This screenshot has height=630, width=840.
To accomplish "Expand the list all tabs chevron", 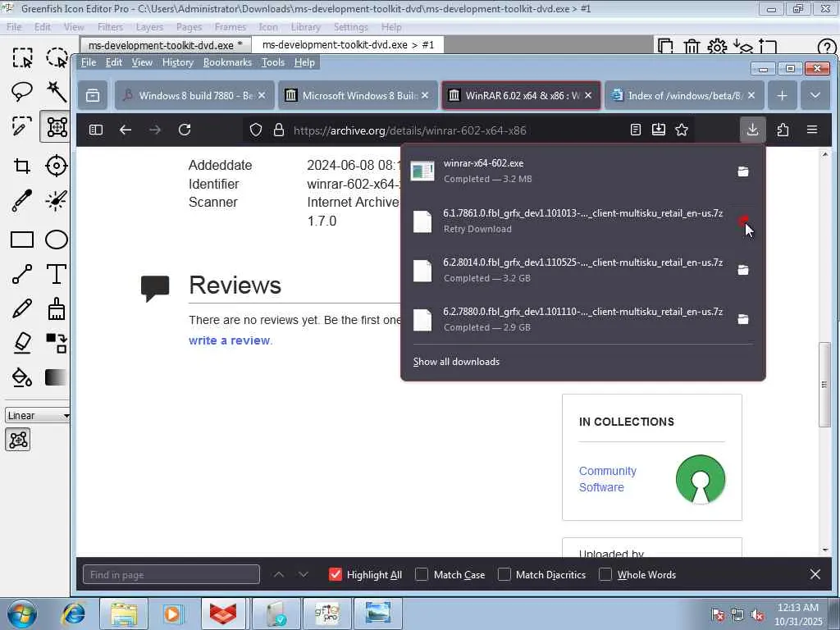I will click(x=815, y=95).
